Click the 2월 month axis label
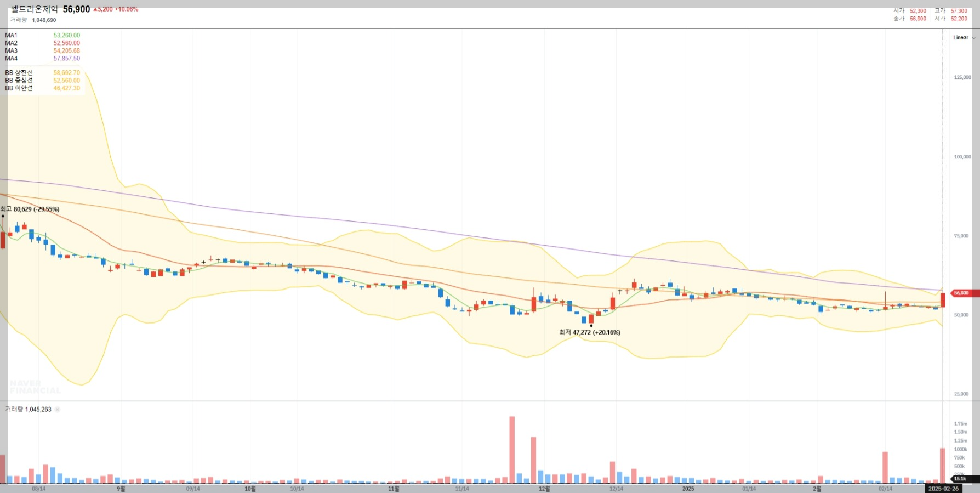Screen dimensions: 980x493 817,489
